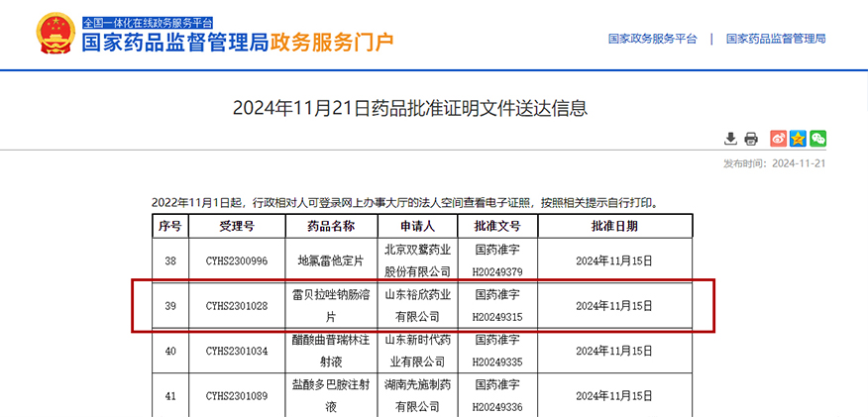Share to QQ Zone star icon
This screenshot has height=417, width=868.
[x=798, y=139]
